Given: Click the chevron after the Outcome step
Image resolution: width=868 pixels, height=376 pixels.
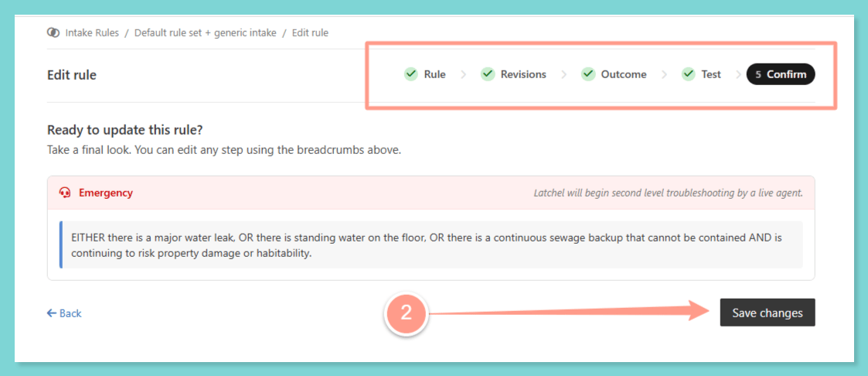Looking at the screenshot, I should point(664,75).
